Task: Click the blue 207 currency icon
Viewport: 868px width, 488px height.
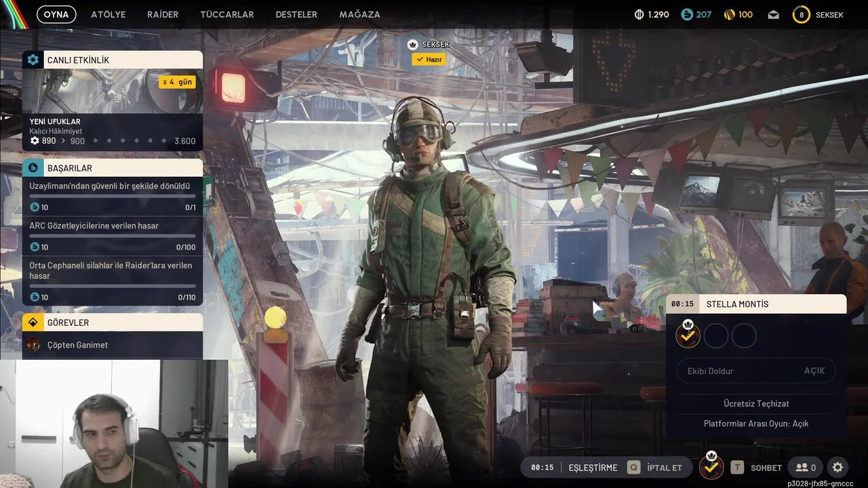Action: (x=687, y=14)
